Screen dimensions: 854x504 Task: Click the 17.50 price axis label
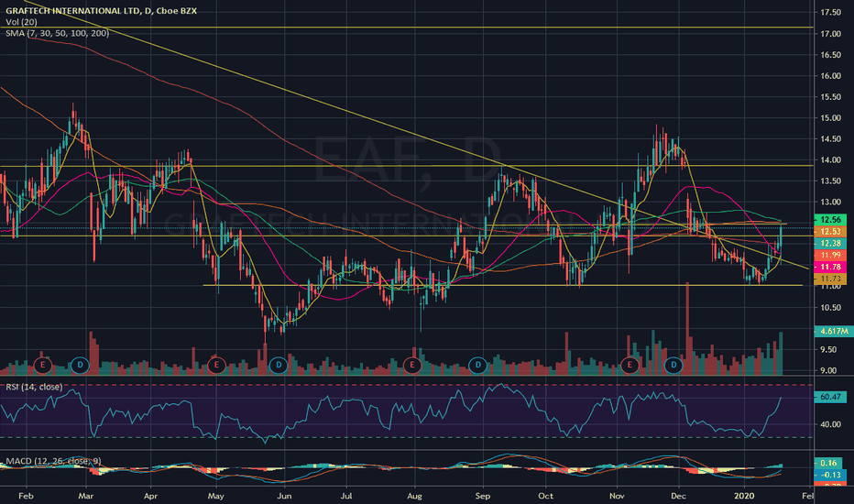pos(830,13)
